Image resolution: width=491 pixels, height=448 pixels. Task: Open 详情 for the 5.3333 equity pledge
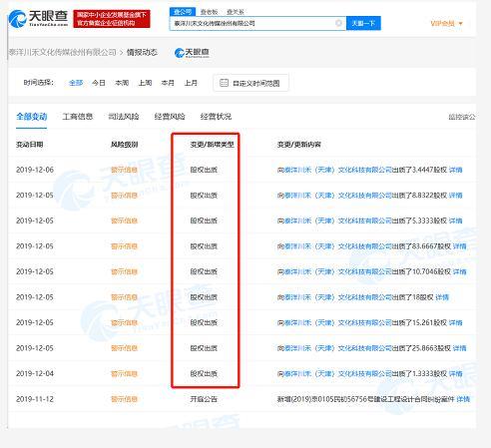[x=455, y=221]
